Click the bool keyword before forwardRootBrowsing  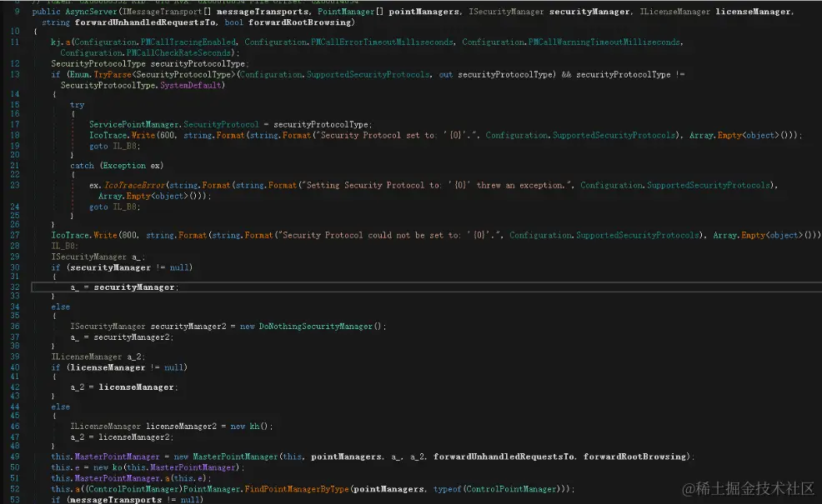[x=233, y=22]
